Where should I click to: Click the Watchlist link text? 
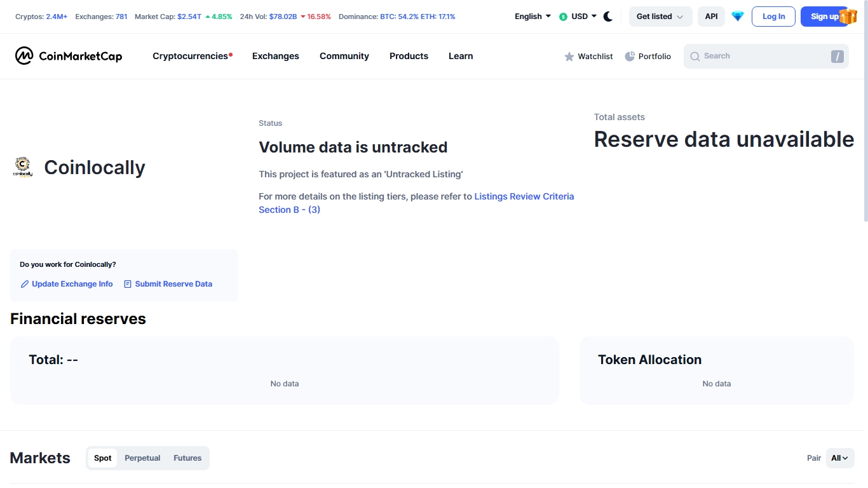pos(595,57)
